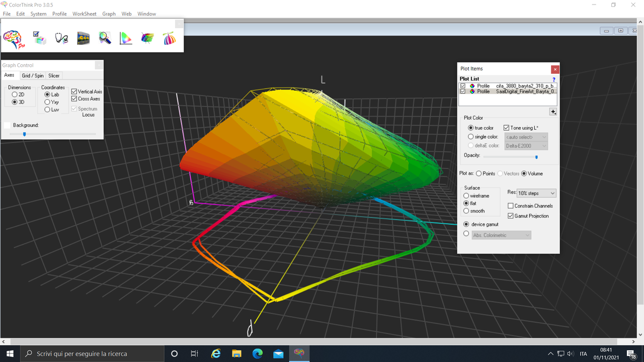Click the cifa_3880 profile color wheel icon
This screenshot has width=644, height=362.
point(472,86)
